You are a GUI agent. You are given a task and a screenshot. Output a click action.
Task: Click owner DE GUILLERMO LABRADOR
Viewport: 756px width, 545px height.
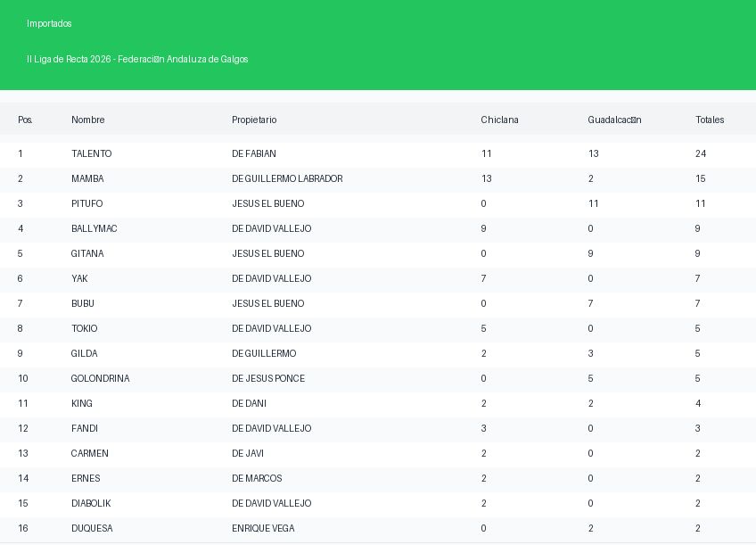tap(287, 178)
